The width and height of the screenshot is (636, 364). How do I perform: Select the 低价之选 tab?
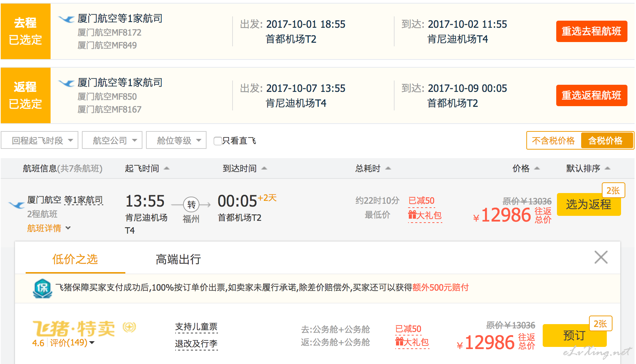pyautogui.click(x=75, y=259)
